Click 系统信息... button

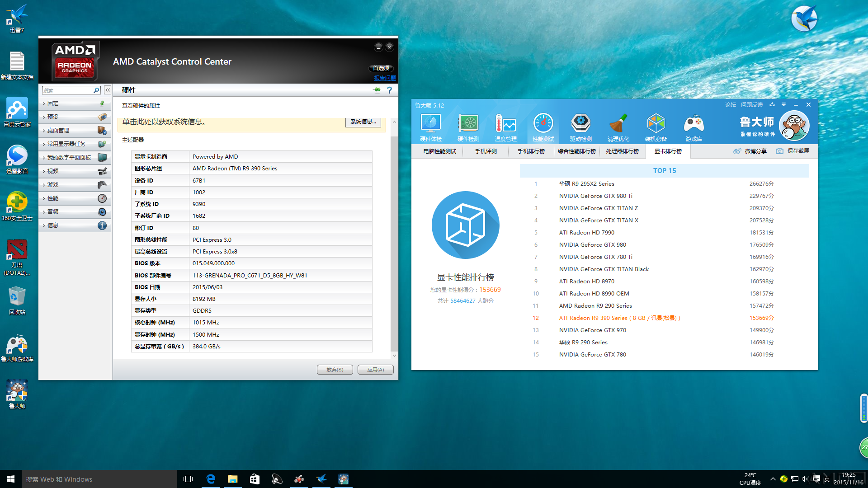tap(363, 122)
